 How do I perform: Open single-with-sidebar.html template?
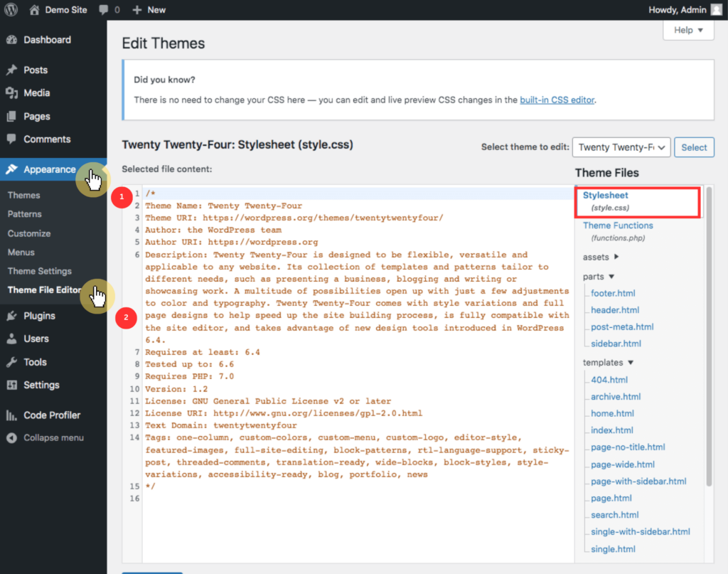pos(641,532)
